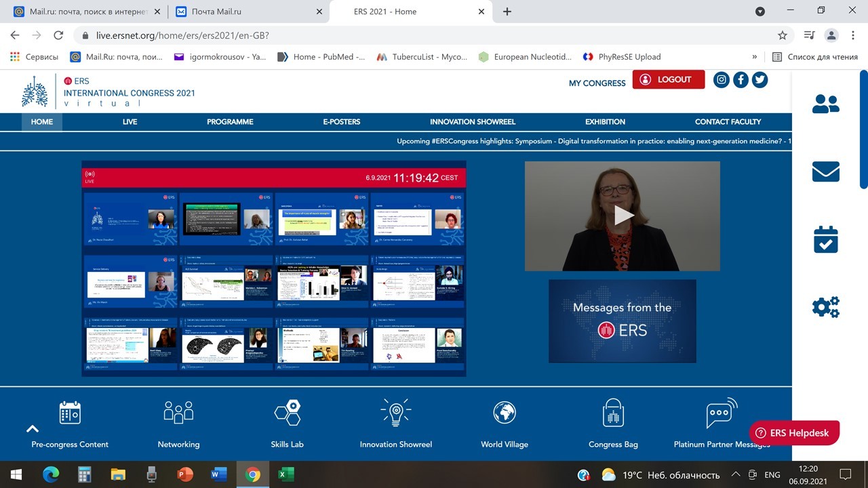Viewport: 868px width, 488px height.
Task: Open the Chrome profile avatar icon
Action: click(x=831, y=35)
